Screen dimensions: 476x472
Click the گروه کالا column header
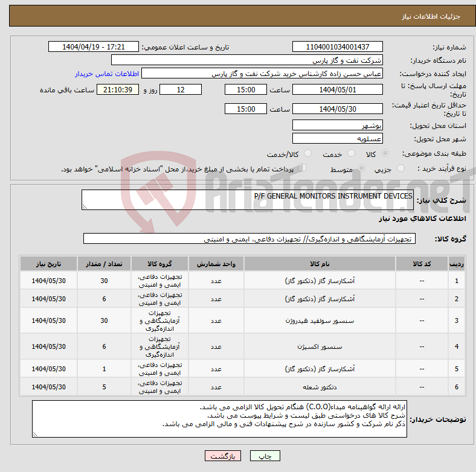(x=159, y=264)
